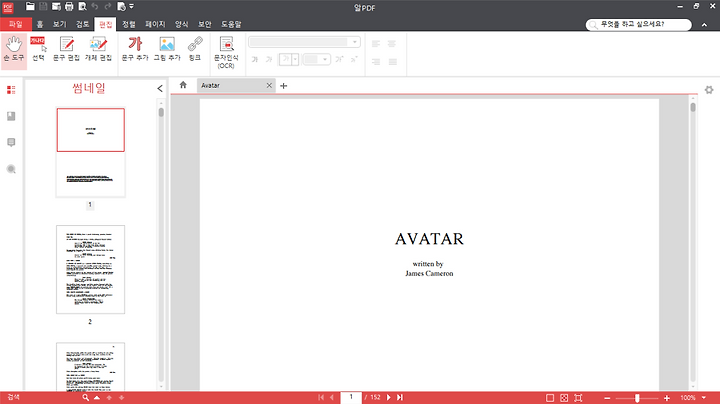The width and height of the screenshot is (720, 404).
Task: Zoom in with plus button
Action: click(667, 398)
